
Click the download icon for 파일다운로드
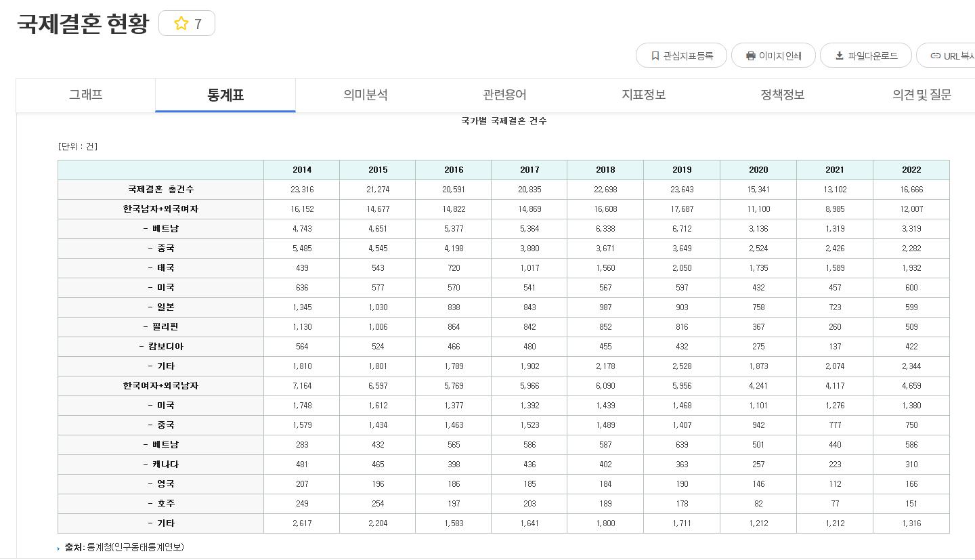tap(839, 56)
